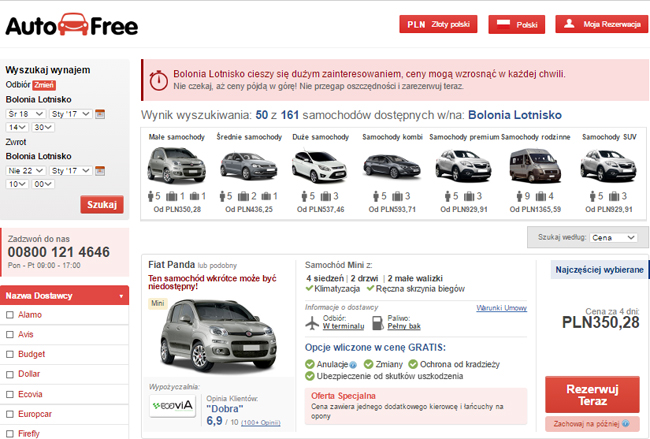
Task: Click the Moja Rezerwacja user icon
Action: click(569, 24)
